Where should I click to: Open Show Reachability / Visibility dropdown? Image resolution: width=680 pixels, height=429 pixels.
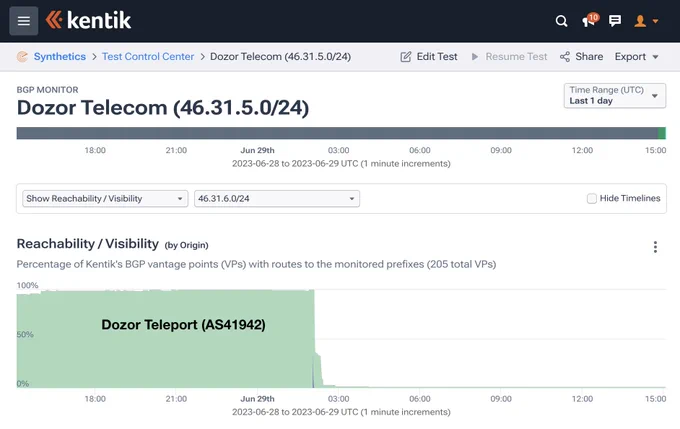pos(105,199)
